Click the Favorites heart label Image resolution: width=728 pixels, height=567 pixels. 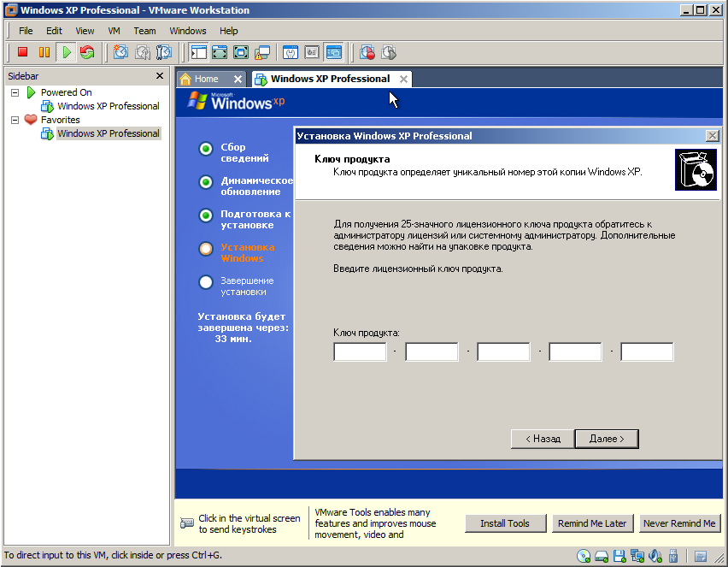61,120
